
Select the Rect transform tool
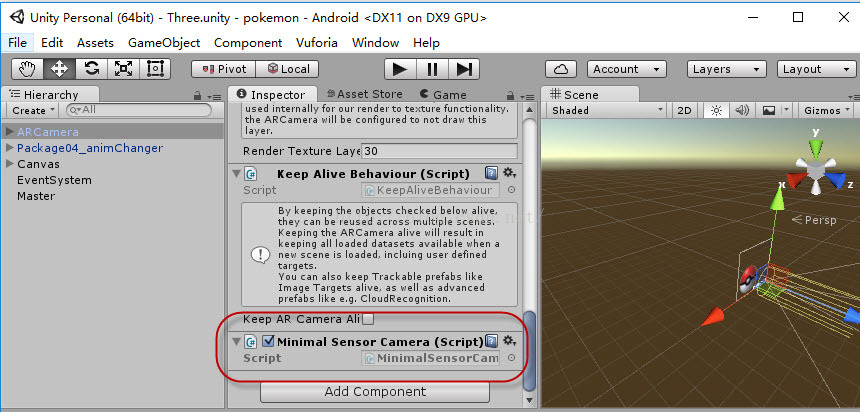(155, 69)
